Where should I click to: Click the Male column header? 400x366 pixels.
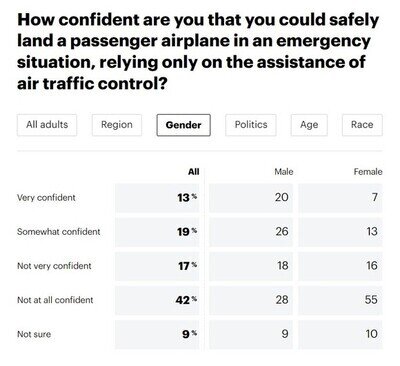pyautogui.click(x=284, y=172)
